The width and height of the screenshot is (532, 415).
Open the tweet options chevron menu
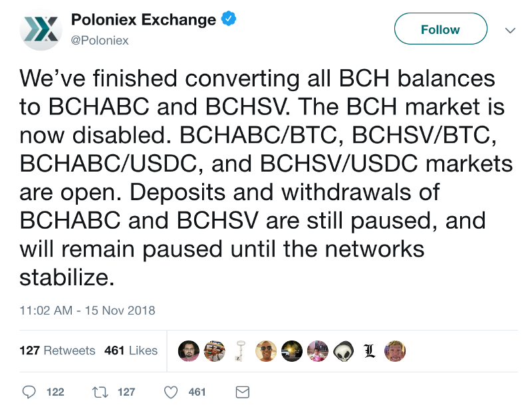[x=510, y=31]
